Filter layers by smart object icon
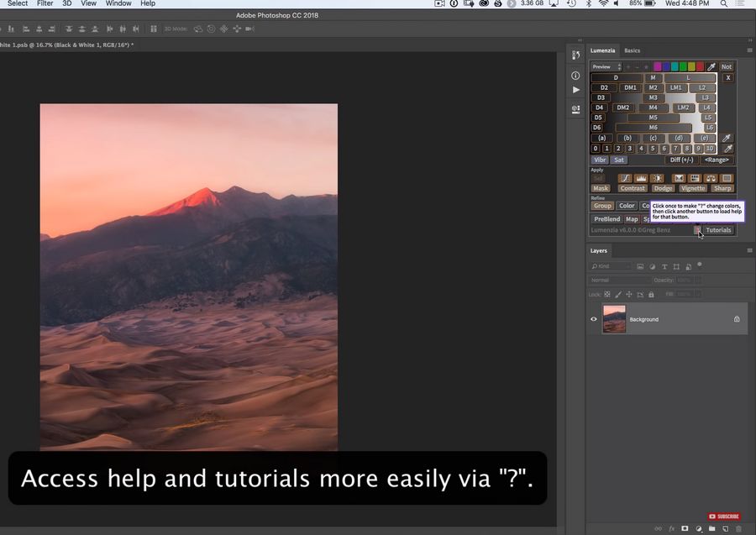Screen dimensions: 756x535 click(x=689, y=266)
